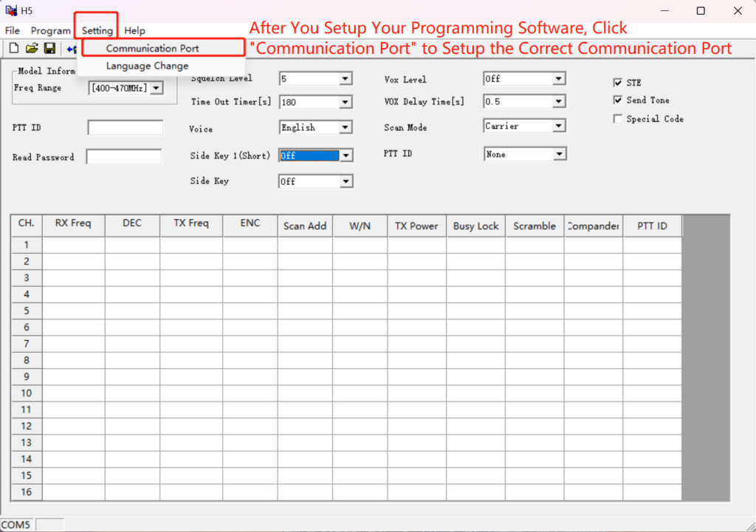Expand the PTT ID None dropdown
The width and height of the screenshot is (756, 532).
(559, 154)
